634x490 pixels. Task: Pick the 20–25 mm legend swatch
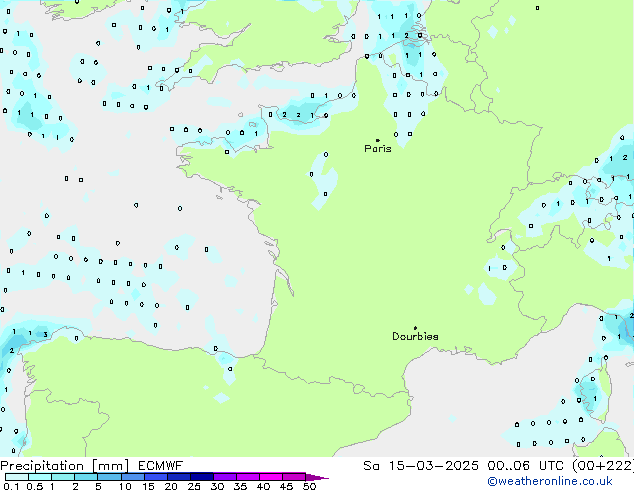click(x=179, y=477)
